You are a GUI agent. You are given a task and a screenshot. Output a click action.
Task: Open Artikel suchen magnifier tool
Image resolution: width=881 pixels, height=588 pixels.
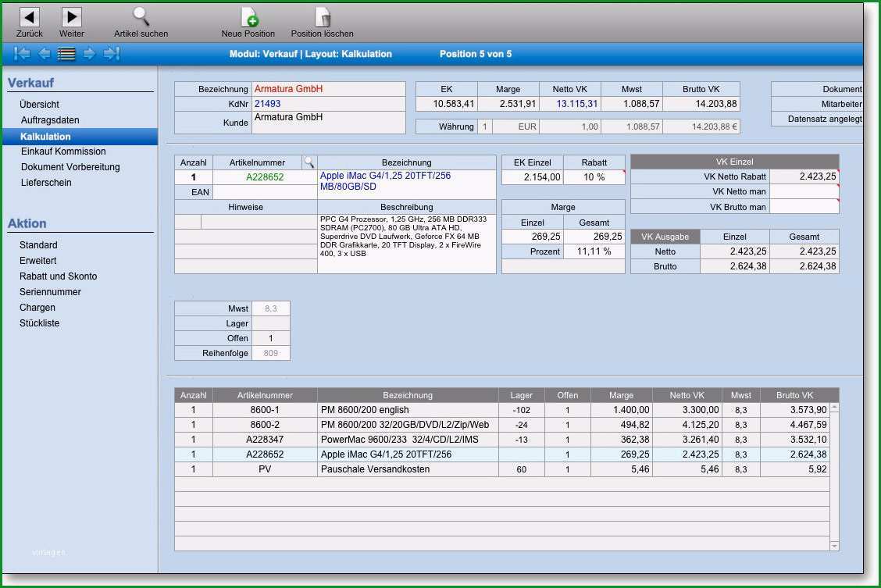pyautogui.click(x=141, y=16)
